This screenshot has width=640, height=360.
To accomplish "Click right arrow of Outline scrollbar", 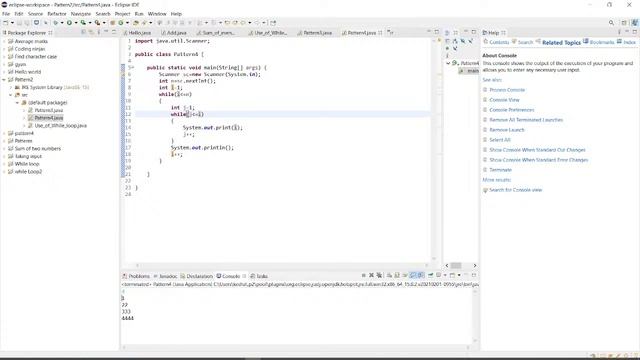I will [x=475, y=266].
